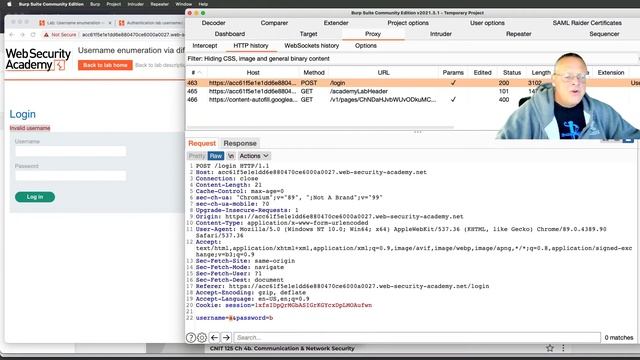The height and width of the screenshot is (360, 640).
Task: Open the Actions dropdown
Action: (x=254, y=156)
